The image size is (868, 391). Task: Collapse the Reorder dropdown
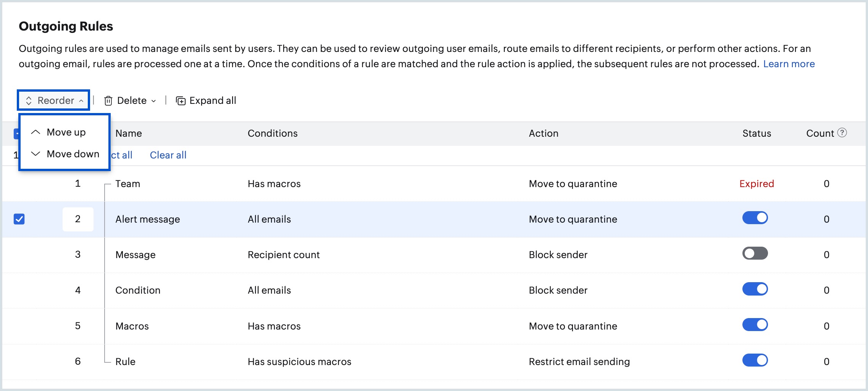53,100
